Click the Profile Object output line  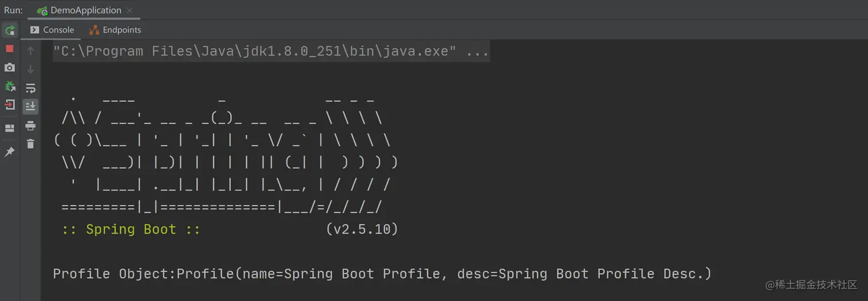tap(382, 273)
